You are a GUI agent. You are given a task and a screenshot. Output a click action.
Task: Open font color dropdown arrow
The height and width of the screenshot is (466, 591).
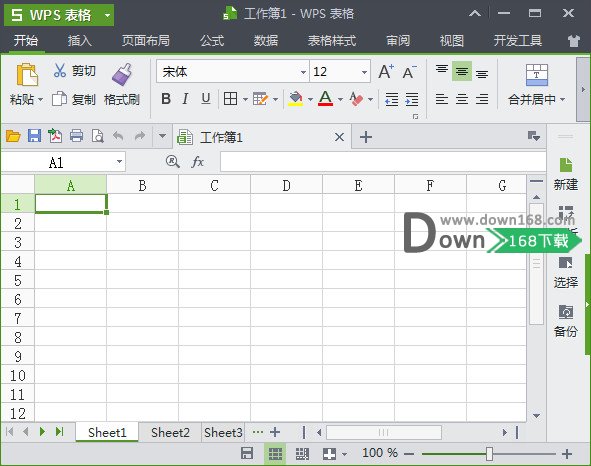tap(340, 99)
